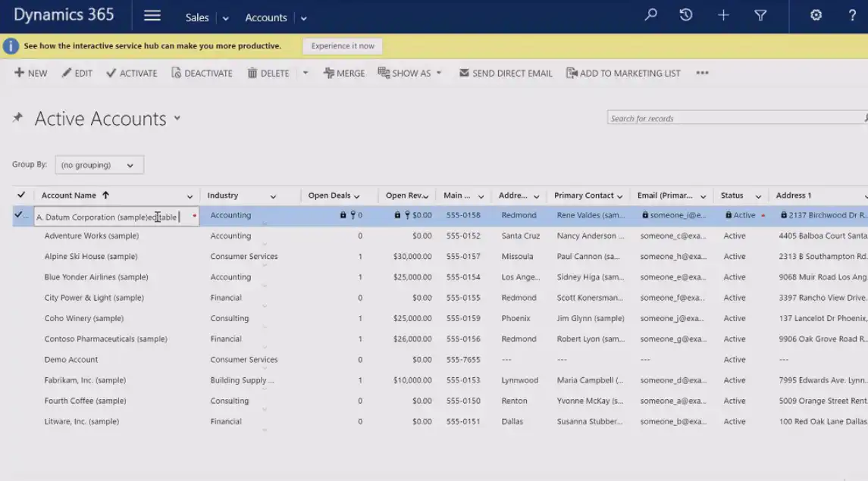Image resolution: width=868 pixels, height=481 pixels.
Task: Open global search with the magnifier icon
Action: click(x=650, y=14)
